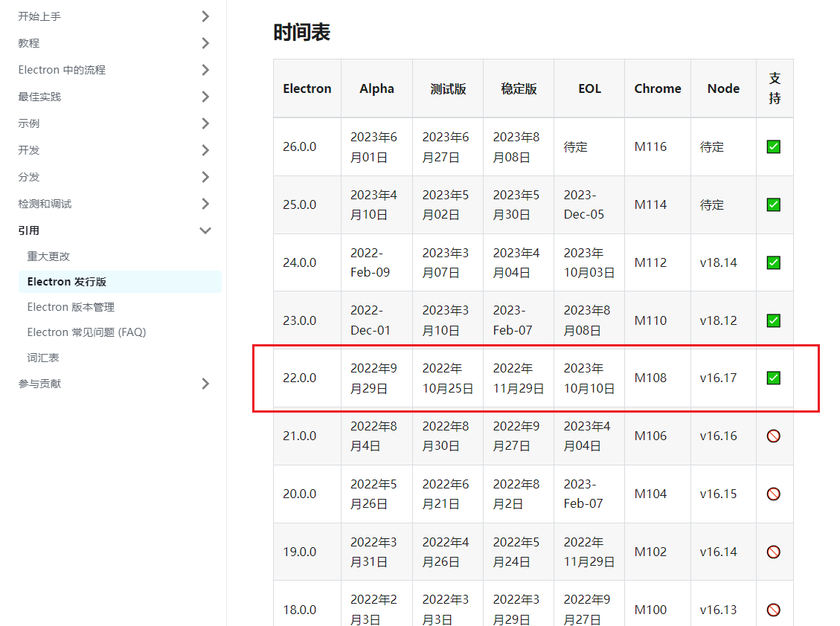Image resolution: width=840 pixels, height=626 pixels.
Task: Click the green checkmark in the 24.0.0 row
Action: coord(773,262)
